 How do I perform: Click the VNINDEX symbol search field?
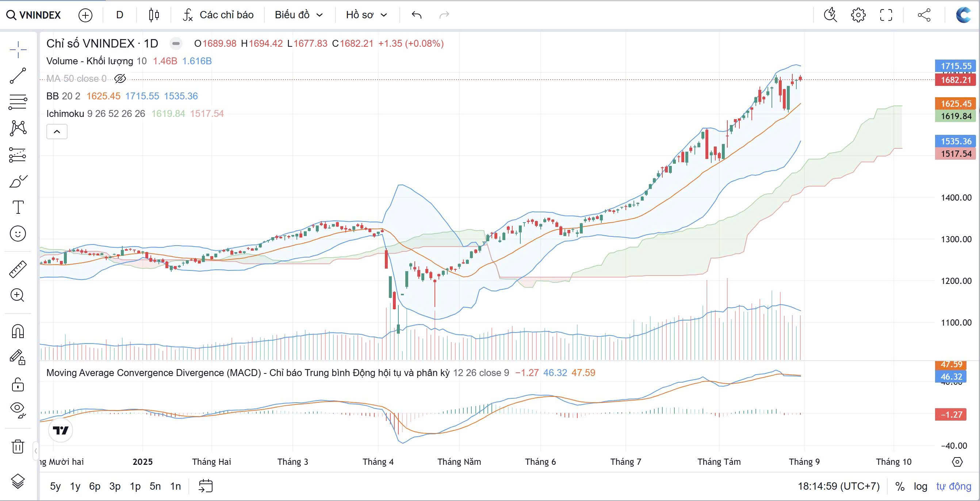click(34, 15)
